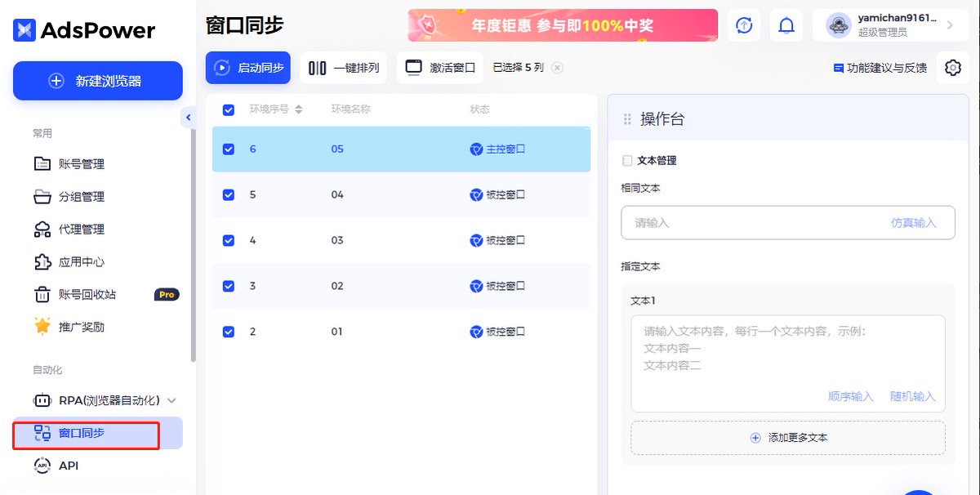Click the 窗口同步 sidebar icon

[x=42, y=433]
